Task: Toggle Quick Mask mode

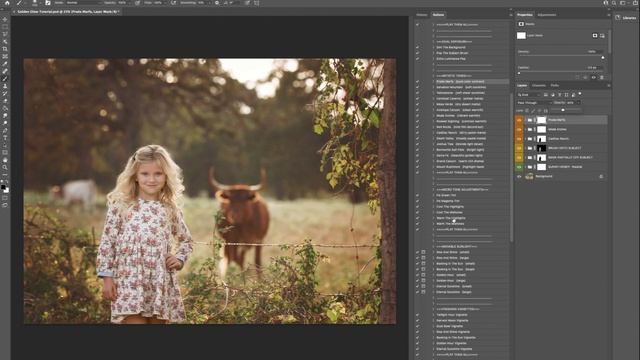Action: coord(5,198)
